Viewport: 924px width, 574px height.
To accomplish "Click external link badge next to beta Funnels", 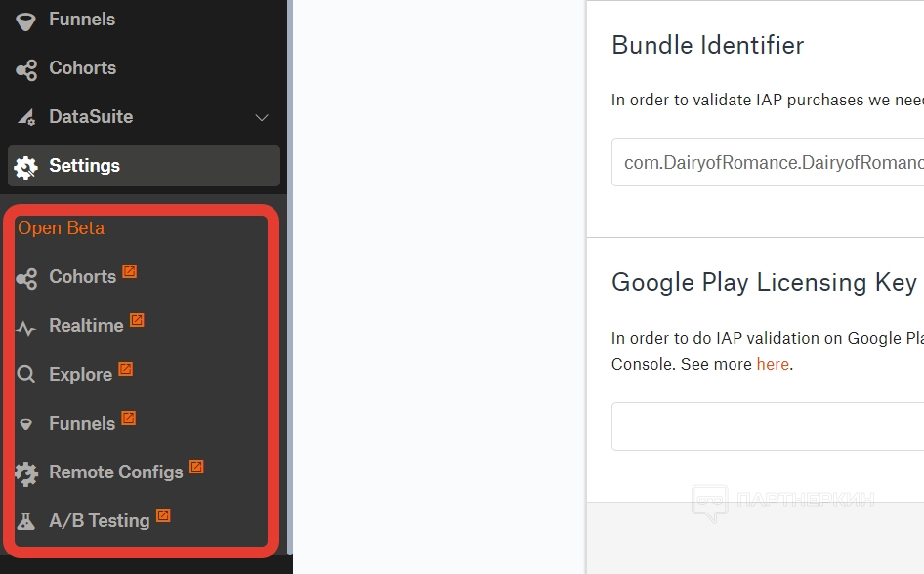I will (x=129, y=418).
